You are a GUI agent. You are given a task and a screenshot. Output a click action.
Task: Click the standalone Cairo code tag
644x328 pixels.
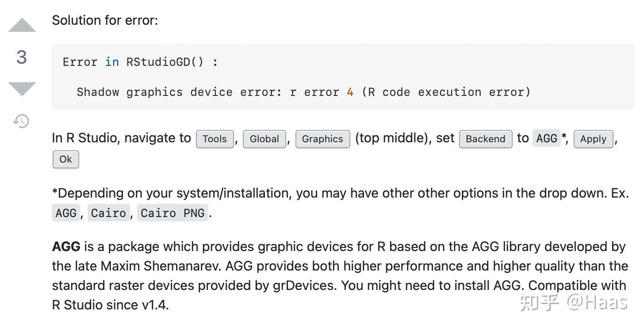[x=108, y=213]
